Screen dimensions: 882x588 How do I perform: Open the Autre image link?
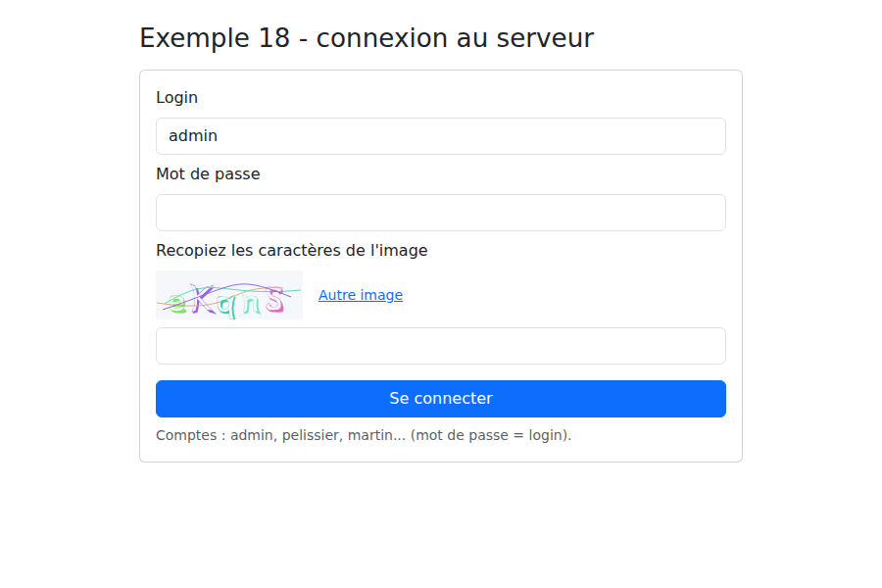[361, 295]
